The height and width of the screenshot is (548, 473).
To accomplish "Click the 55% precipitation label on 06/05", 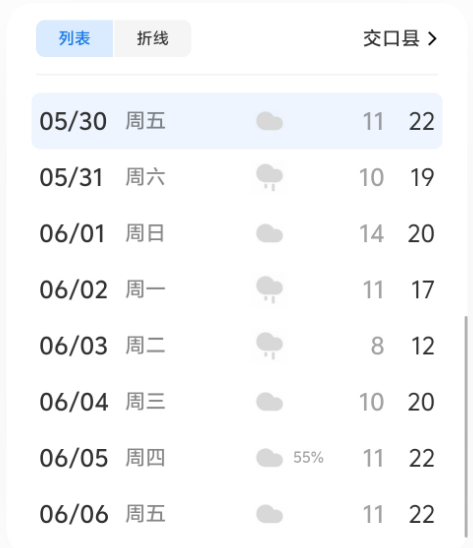I will tap(308, 457).
